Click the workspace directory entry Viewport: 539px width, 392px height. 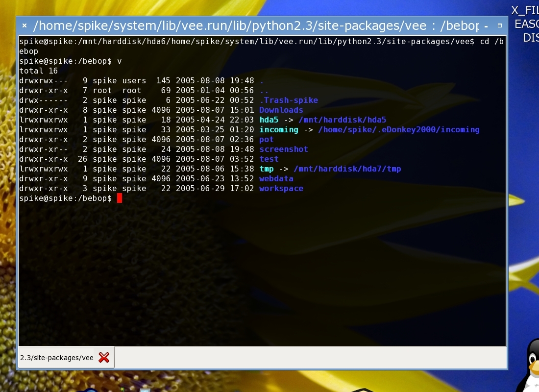(x=281, y=189)
